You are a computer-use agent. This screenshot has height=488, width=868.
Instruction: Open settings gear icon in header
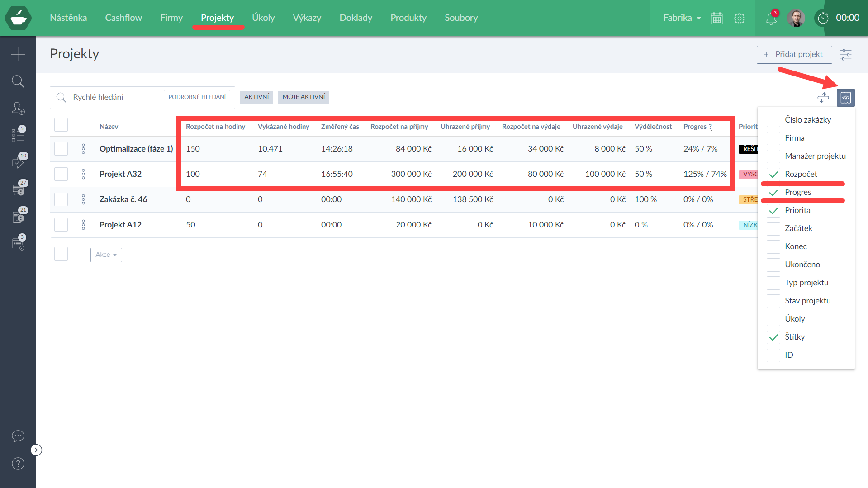pos(740,18)
